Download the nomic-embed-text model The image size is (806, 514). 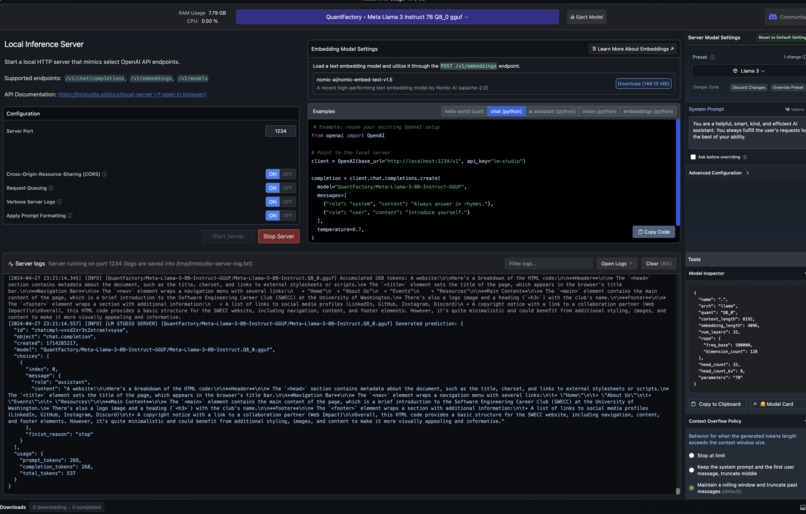pyautogui.click(x=643, y=84)
